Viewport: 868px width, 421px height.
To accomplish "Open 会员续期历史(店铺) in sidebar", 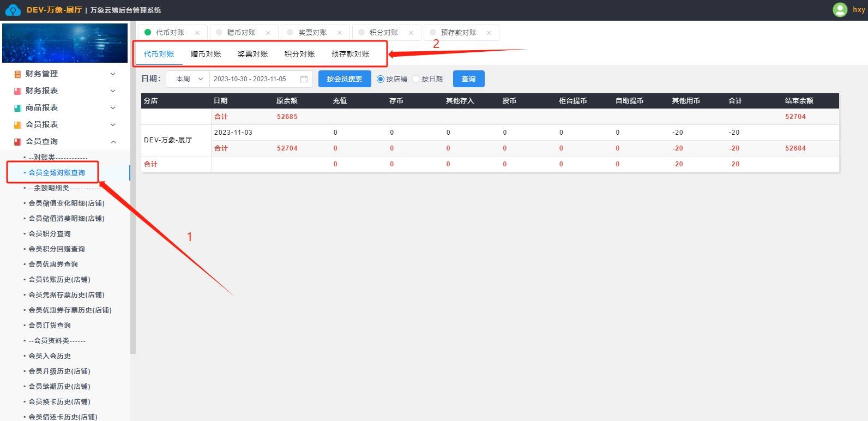I will tap(59, 387).
